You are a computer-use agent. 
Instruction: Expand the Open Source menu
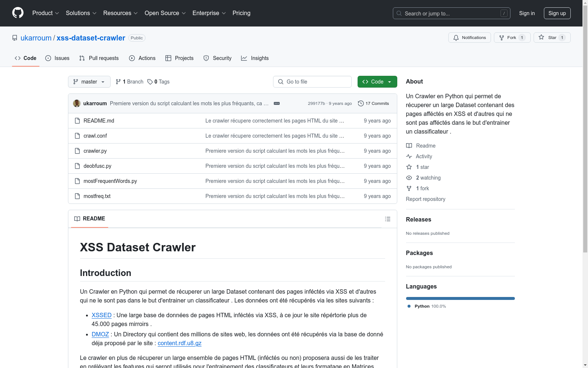click(x=165, y=13)
